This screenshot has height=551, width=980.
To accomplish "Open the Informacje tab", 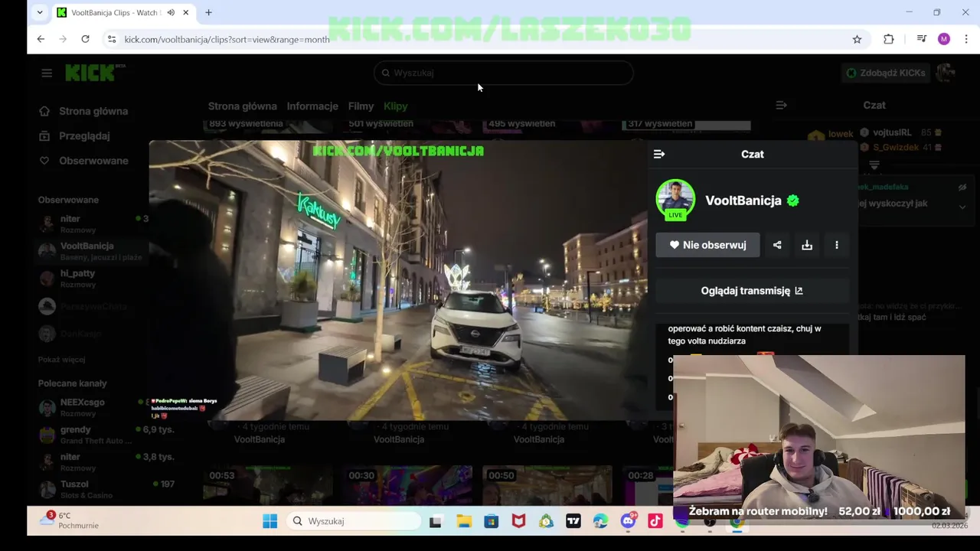I will coord(312,106).
